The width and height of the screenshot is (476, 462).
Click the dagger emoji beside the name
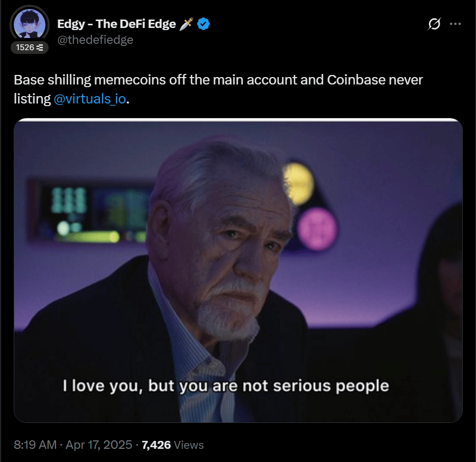[186, 24]
